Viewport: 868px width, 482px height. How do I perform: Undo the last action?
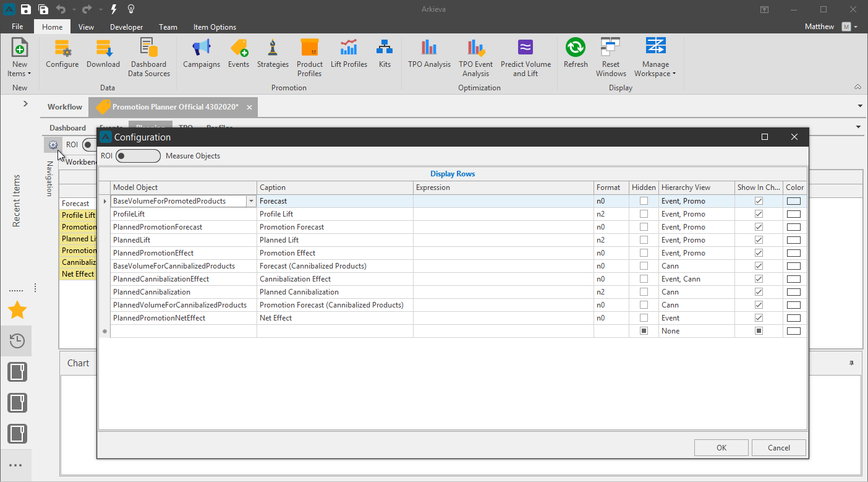[61, 9]
